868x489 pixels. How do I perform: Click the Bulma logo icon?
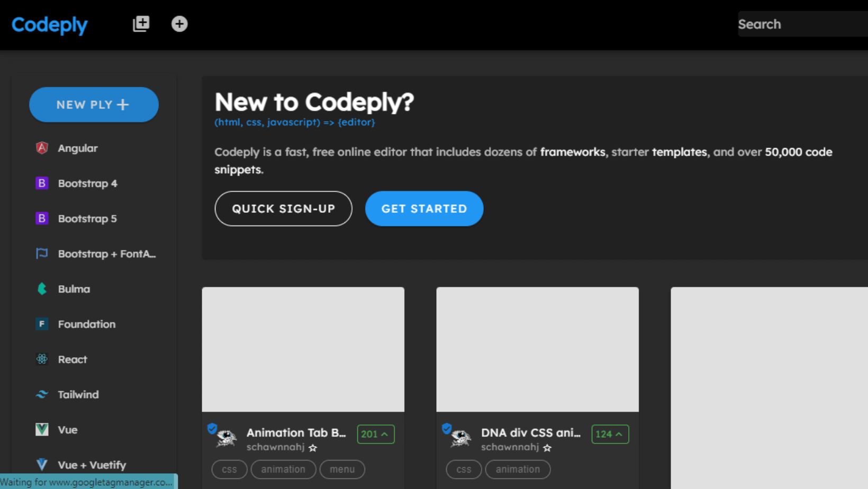click(x=42, y=289)
